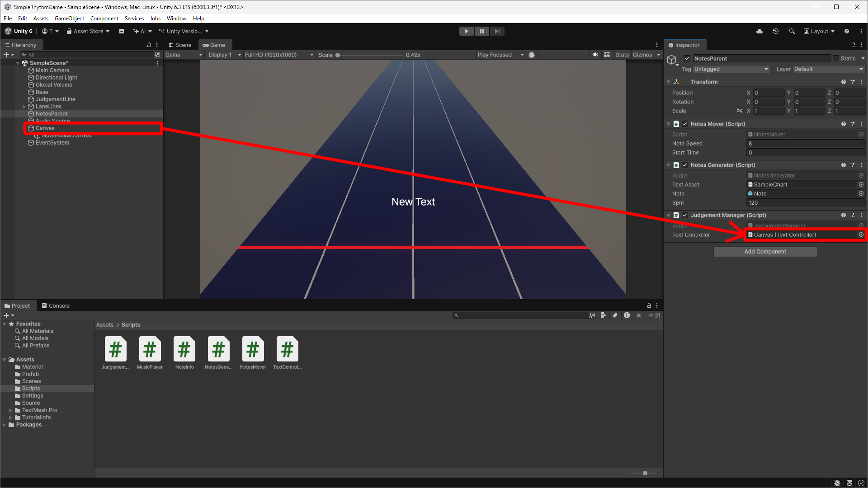Expand the LaneLines hierarchy item
This screenshot has height=488, width=868.
click(24, 107)
